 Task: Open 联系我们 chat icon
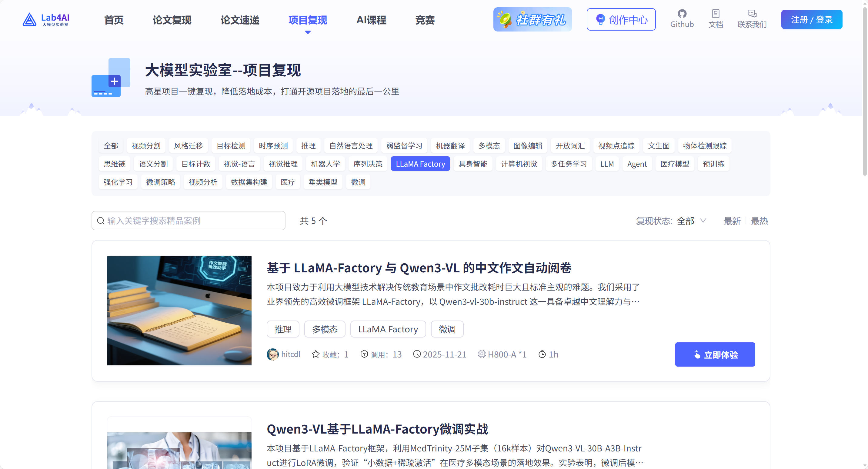752,14
